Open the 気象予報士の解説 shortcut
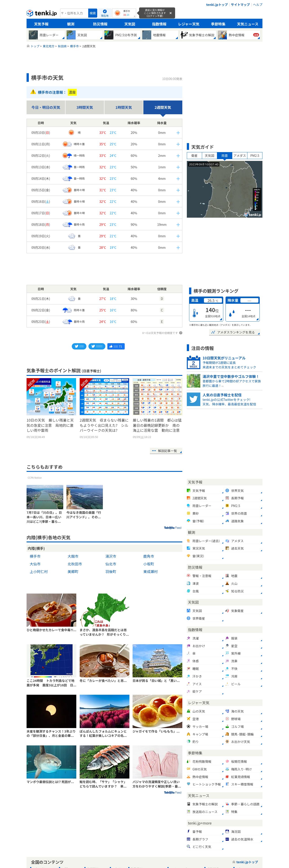 [x=198, y=35]
